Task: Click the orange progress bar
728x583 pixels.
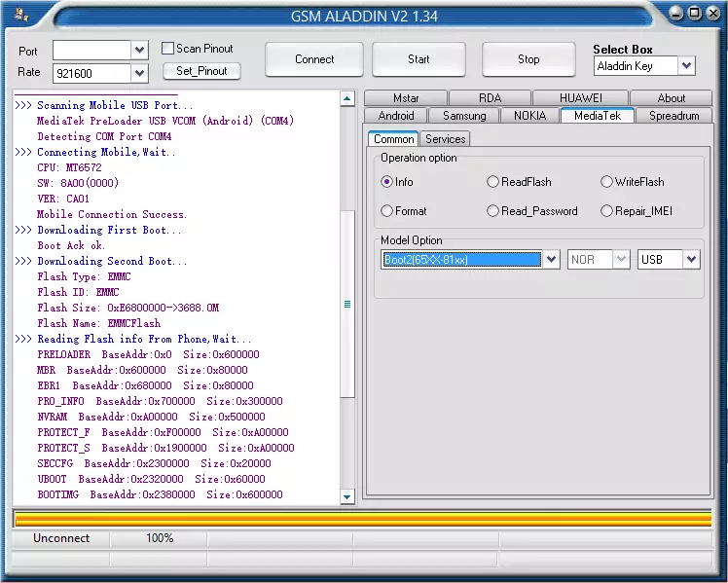Action: [363, 518]
